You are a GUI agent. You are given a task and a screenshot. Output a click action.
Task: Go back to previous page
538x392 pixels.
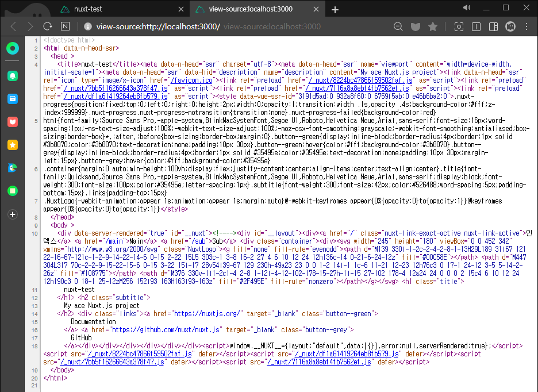point(13,26)
